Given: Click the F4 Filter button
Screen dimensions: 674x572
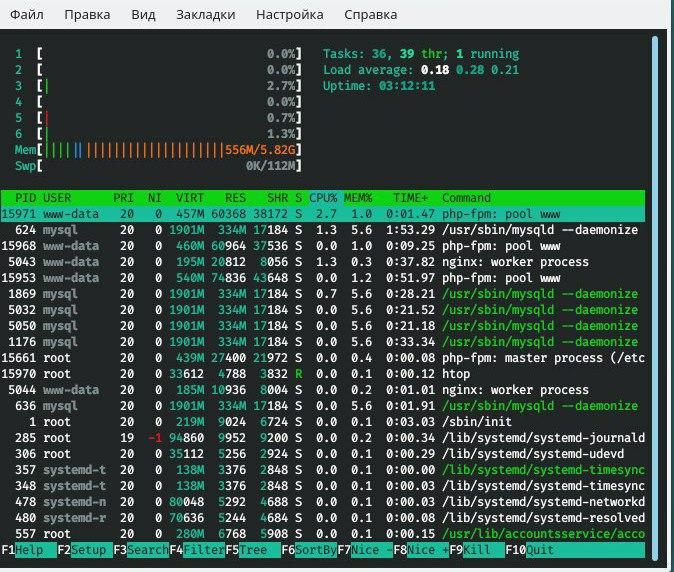Looking at the screenshot, I should [x=197, y=550].
